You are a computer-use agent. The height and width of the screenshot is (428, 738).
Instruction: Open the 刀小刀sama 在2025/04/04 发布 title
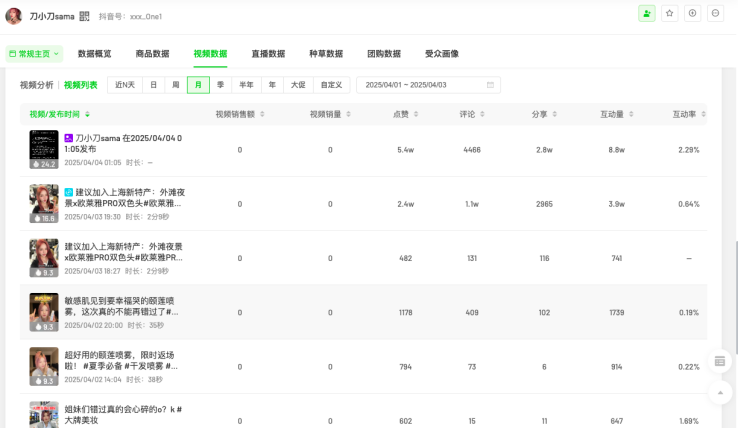point(123,144)
